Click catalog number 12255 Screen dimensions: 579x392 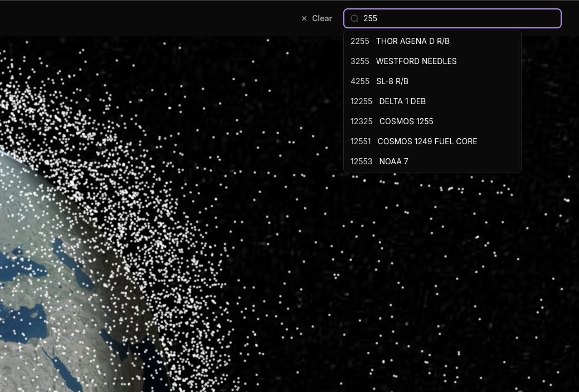pos(361,101)
